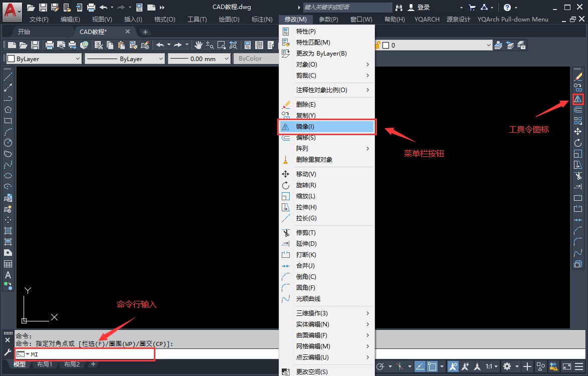Toggle isometric drafting in status bar

click(x=400, y=366)
